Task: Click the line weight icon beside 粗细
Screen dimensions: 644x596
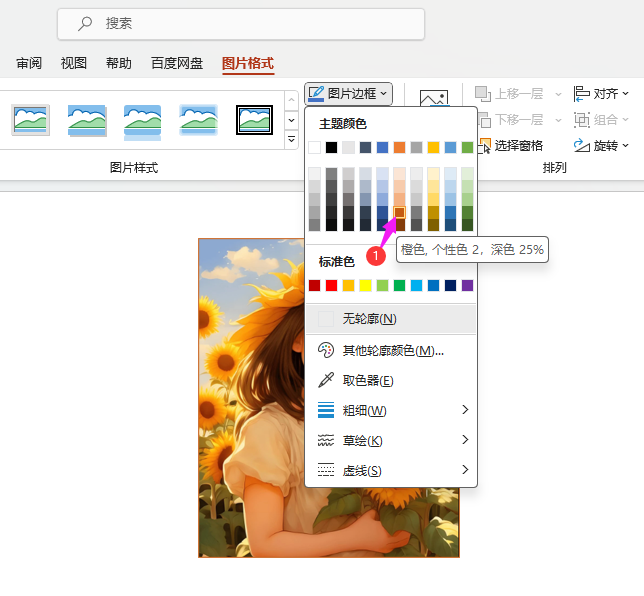Action: pos(326,410)
